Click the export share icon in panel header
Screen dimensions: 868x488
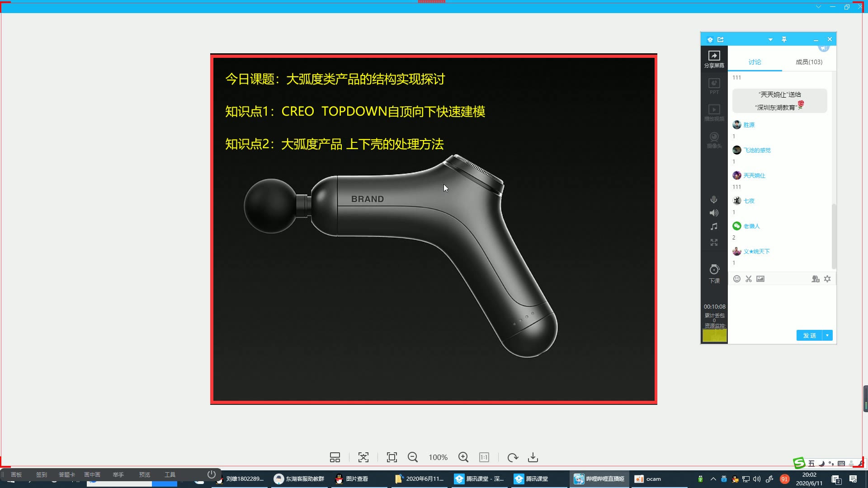(x=721, y=40)
